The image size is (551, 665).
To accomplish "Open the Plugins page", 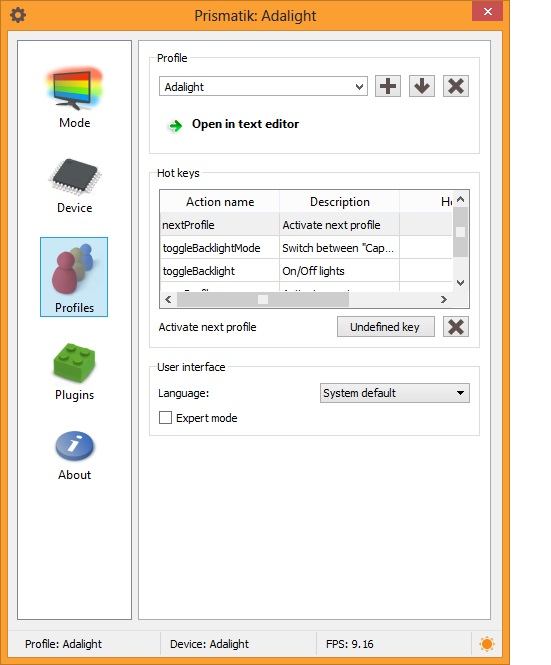I will pyautogui.click(x=74, y=372).
